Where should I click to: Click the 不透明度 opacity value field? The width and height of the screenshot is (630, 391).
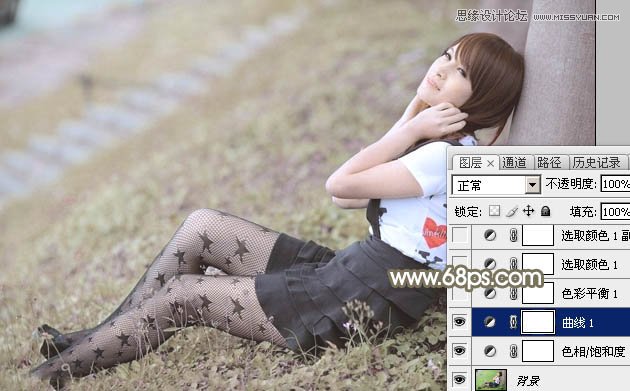615,184
